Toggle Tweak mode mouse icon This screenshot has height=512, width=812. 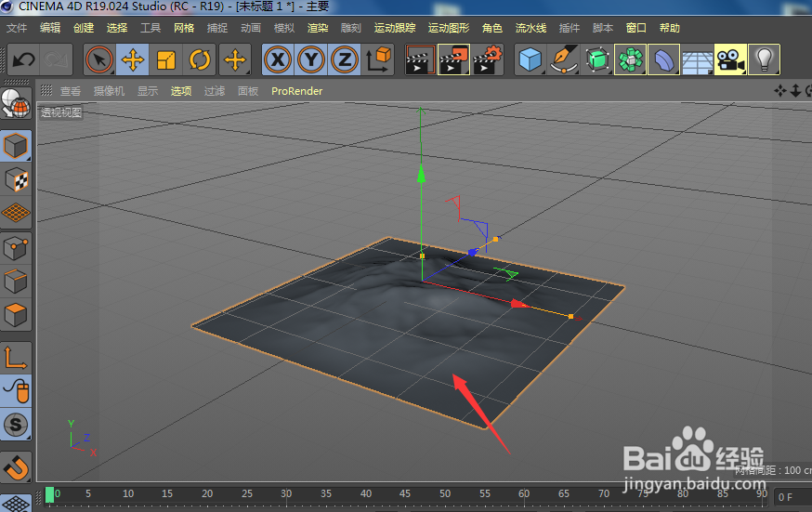click(x=16, y=391)
